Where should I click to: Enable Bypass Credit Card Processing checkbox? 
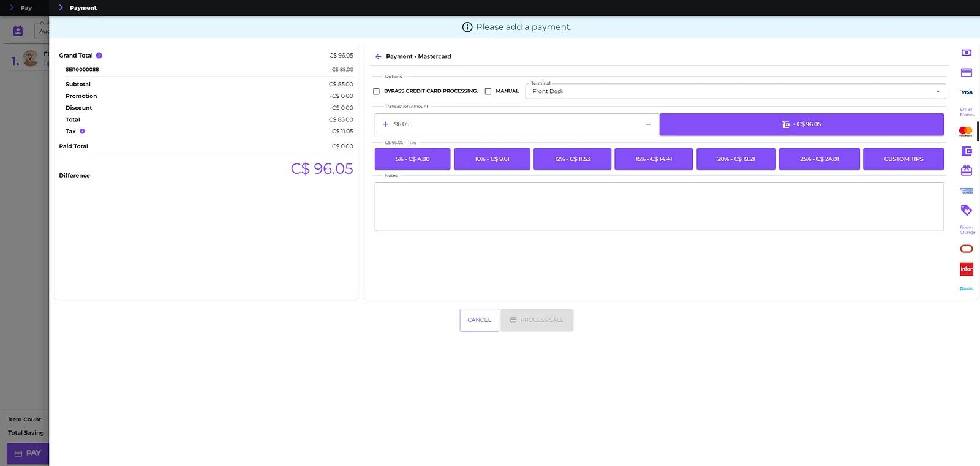coord(376,91)
